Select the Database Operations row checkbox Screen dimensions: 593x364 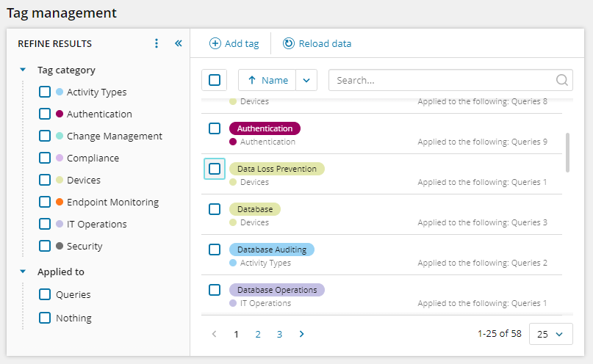[215, 290]
